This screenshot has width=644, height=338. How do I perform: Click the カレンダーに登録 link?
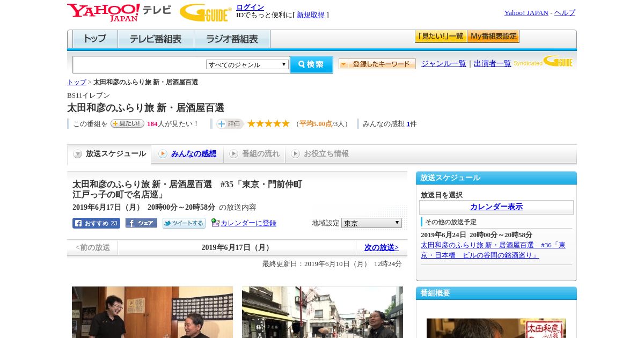click(248, 223)
